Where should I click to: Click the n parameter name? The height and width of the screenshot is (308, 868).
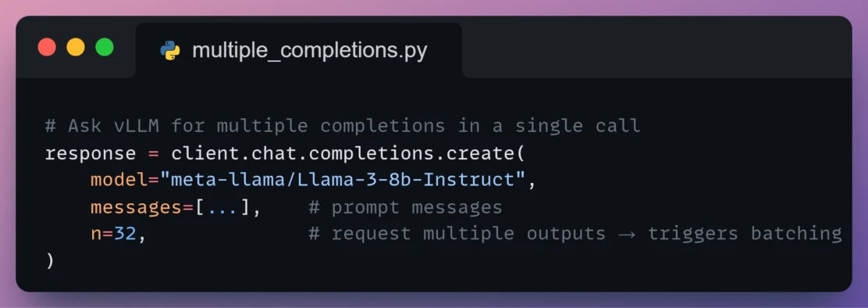(96, 233)
